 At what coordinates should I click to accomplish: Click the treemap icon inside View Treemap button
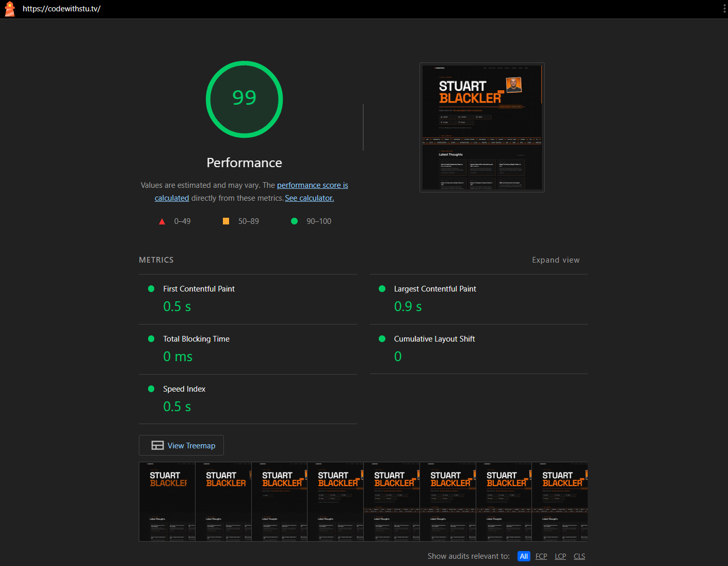coord(157,445)
